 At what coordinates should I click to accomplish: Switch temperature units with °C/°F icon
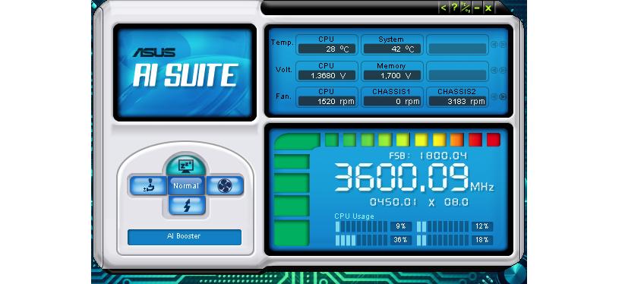pyautogui.click(x=466, y=8)
